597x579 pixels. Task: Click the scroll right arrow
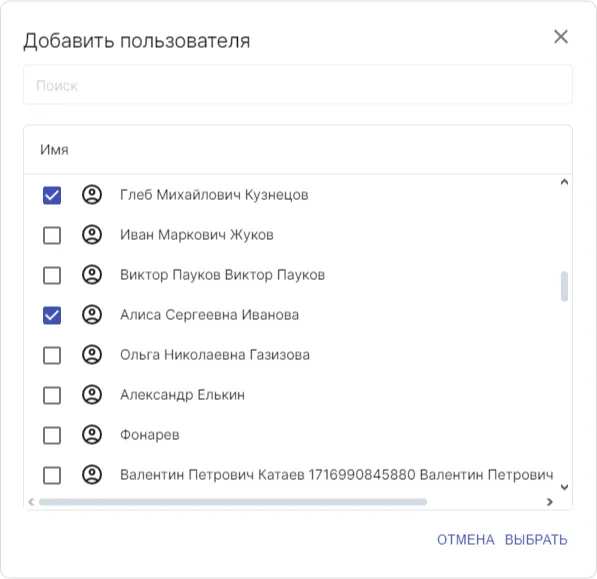tap(549, 502)
